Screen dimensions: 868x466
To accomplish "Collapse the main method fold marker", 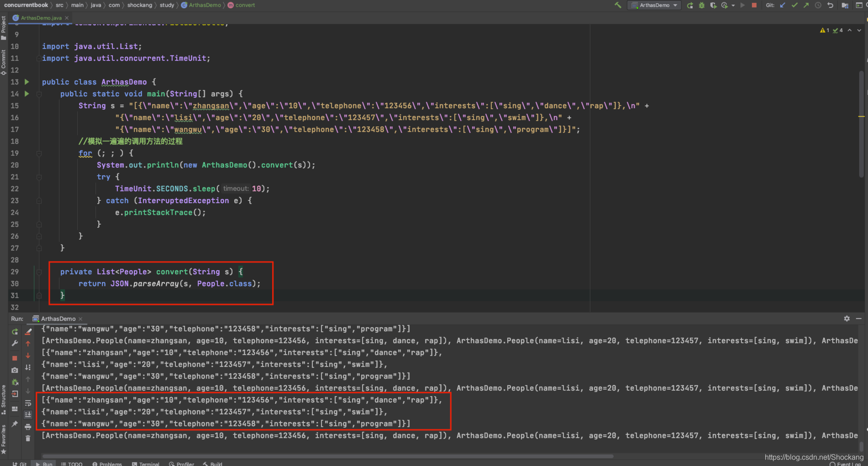I will coord(39,94).
